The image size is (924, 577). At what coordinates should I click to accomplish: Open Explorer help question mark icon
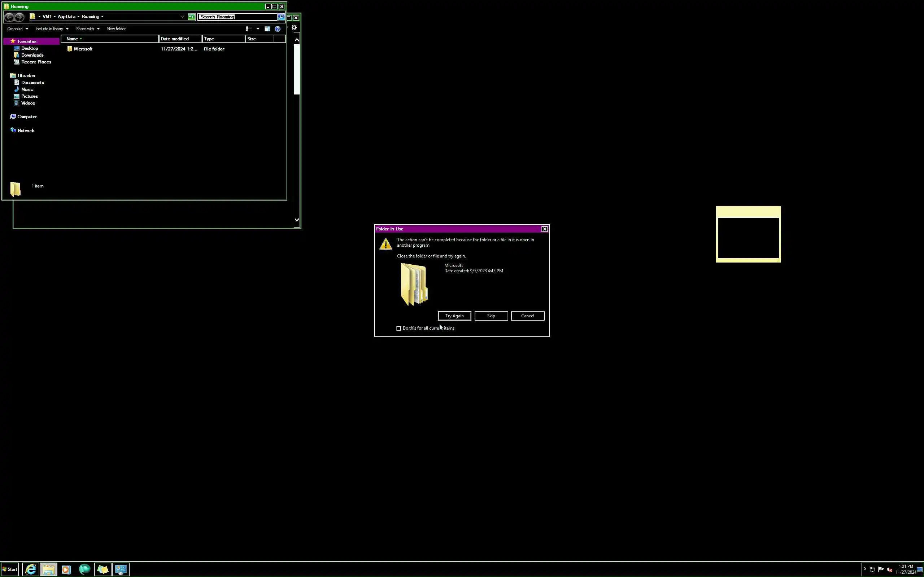click(278, 29)
